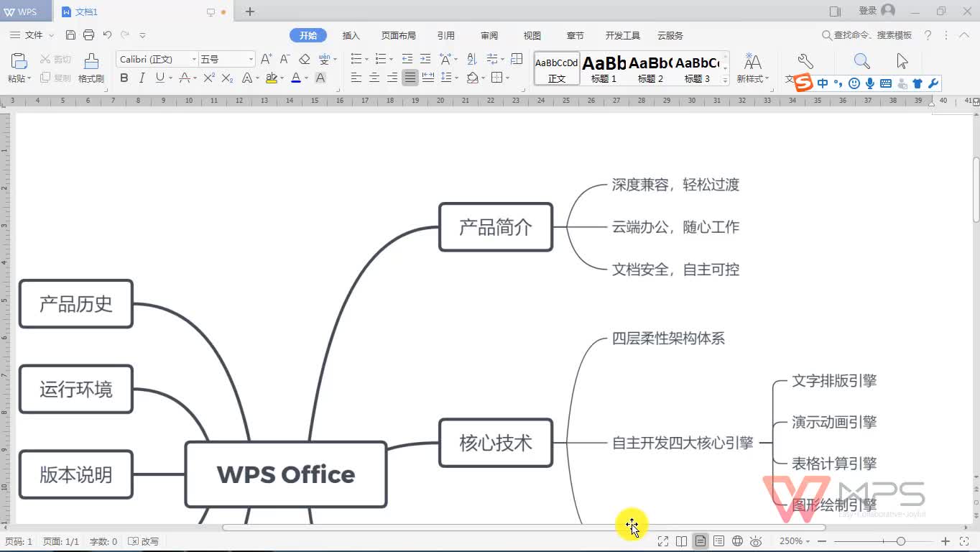Screen dimensions: 980x552
Task: Switch to the 插入 ribbon tab
Action: click(351, 34)
